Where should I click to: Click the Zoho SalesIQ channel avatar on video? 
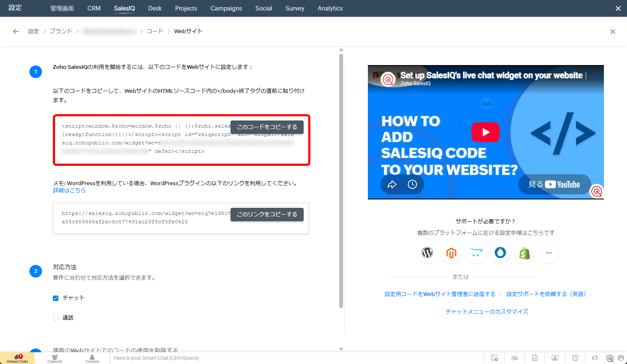(388, 79)
